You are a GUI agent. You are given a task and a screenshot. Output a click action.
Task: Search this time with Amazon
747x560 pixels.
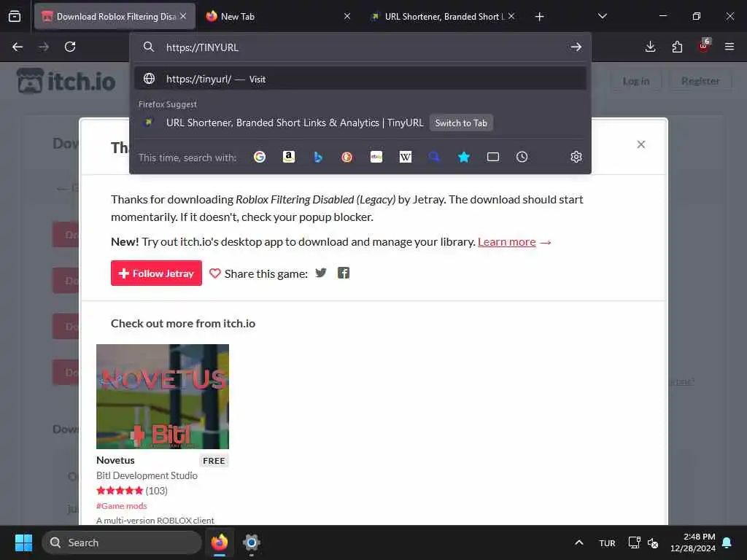click(289, 157)
